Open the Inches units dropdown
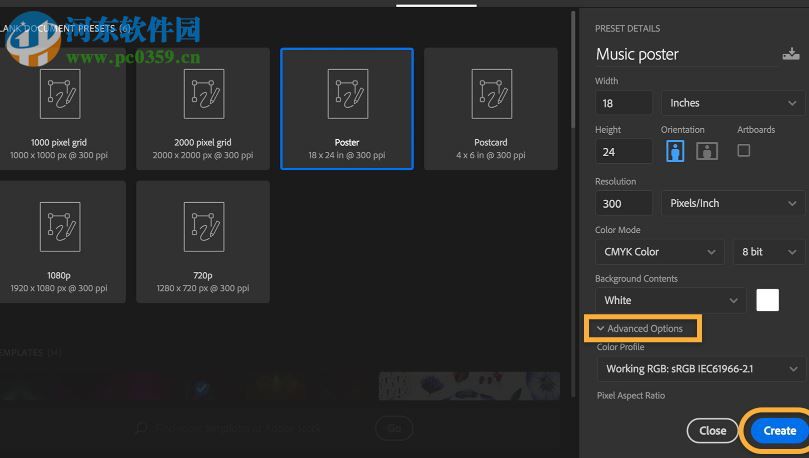This screenshot has width=809, height=458. click(x=733, y=103)
